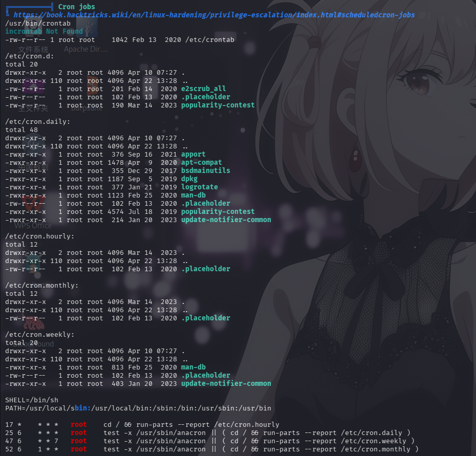Click red 'root' user in the '17 *' cron row

(79, 425)
